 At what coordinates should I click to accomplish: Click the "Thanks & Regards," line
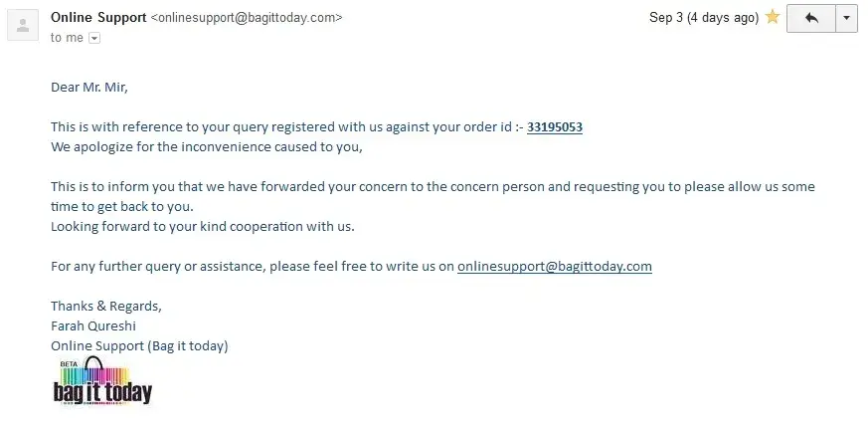pyautogui.click(x=105, y=306)
